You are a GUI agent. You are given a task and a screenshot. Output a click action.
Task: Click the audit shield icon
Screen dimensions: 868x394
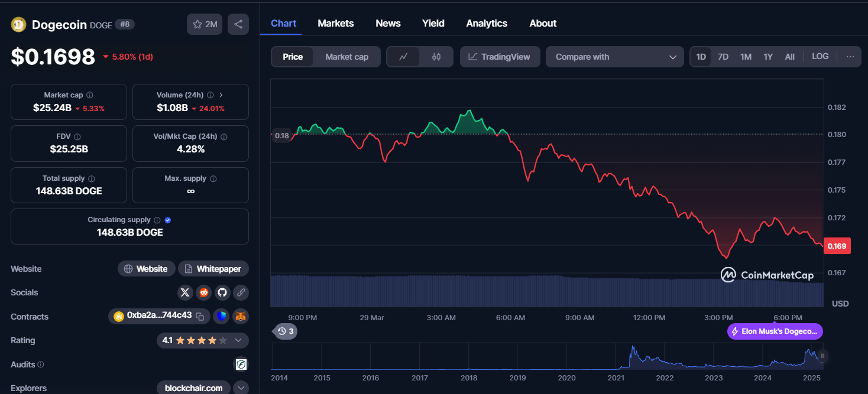pos(241,364)
